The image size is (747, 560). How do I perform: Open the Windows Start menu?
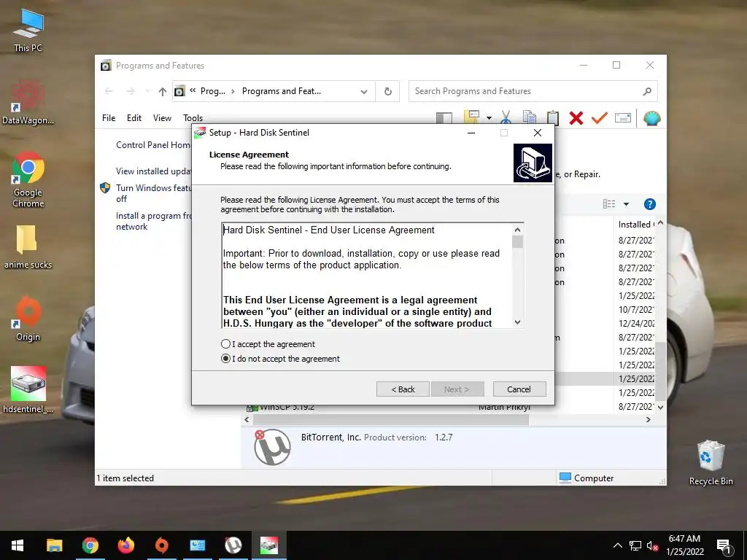click(18, 545)
